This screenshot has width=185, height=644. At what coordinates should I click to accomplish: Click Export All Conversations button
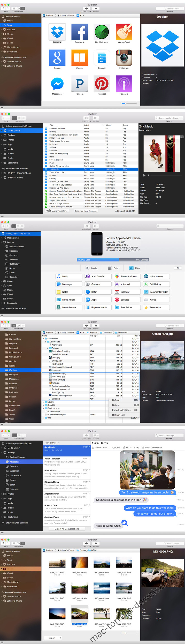tap(67, 529)
